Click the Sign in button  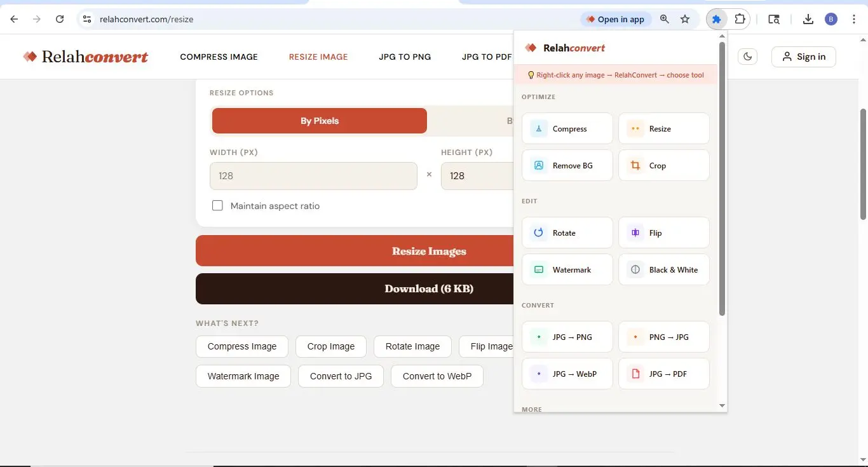(x=804, y=57)
